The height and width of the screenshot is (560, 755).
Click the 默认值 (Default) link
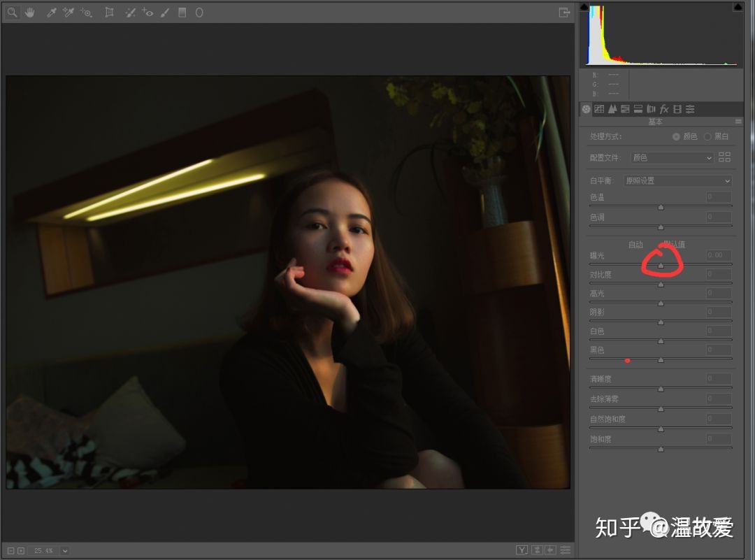[675, 245]
